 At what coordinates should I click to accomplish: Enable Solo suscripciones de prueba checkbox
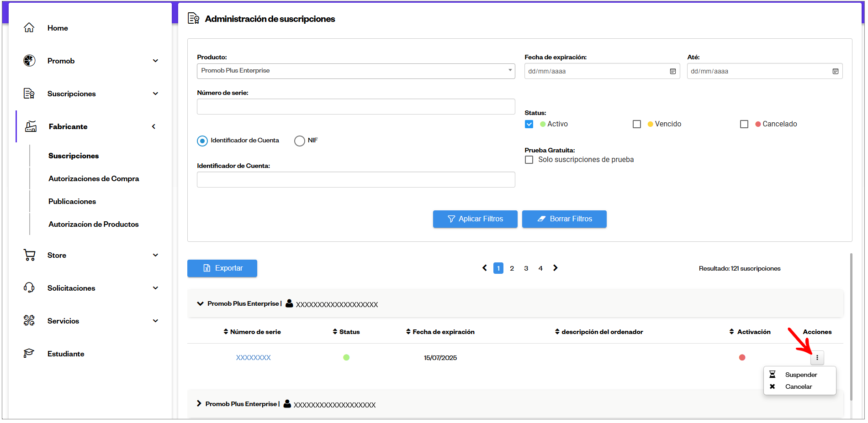(529, 160)
